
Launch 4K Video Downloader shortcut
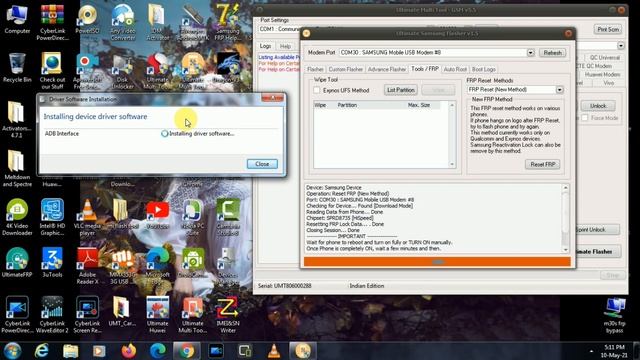(17, 217)
